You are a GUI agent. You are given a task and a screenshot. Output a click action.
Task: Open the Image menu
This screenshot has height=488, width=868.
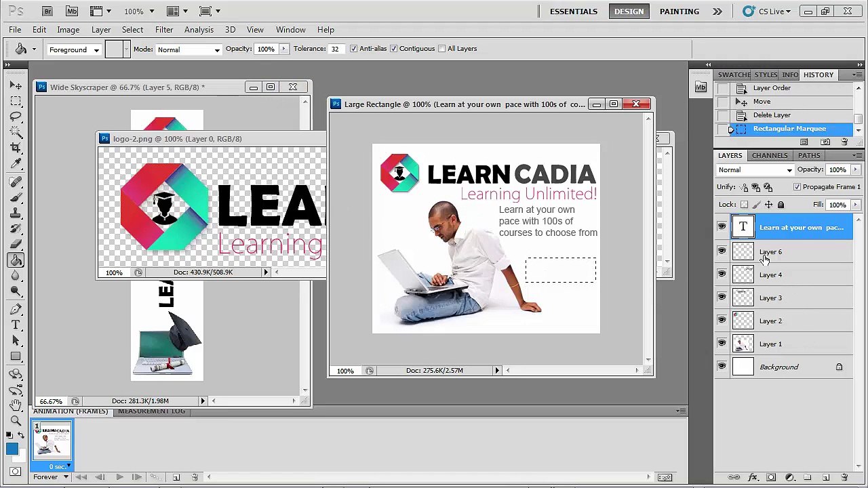pyautogui.click(x=68, y=30)
